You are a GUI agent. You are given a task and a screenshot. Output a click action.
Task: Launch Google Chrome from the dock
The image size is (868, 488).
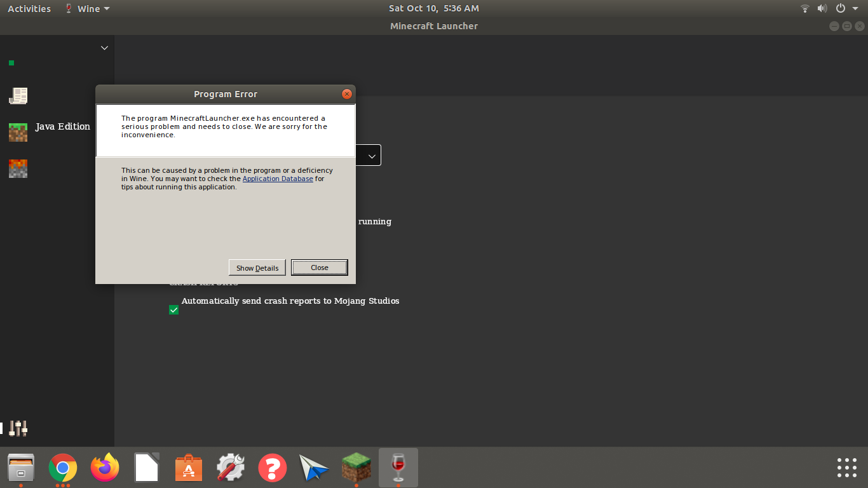click(x=63, y=468)
